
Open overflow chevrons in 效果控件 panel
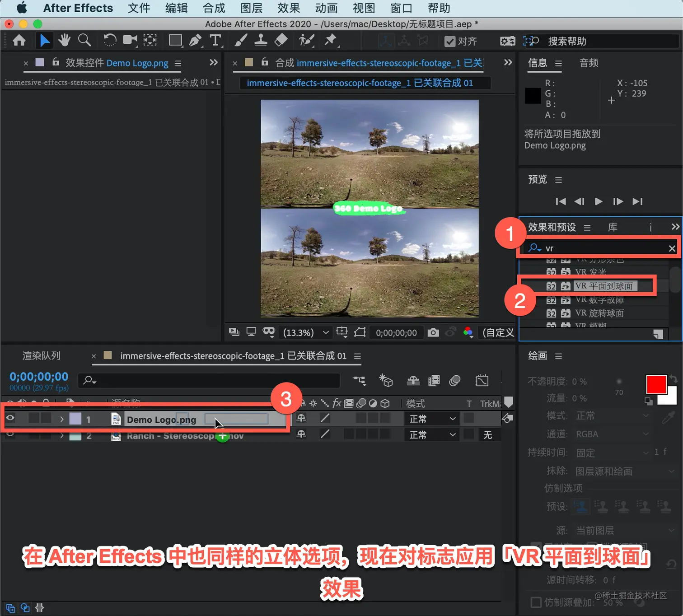click(x=214, y=62)
